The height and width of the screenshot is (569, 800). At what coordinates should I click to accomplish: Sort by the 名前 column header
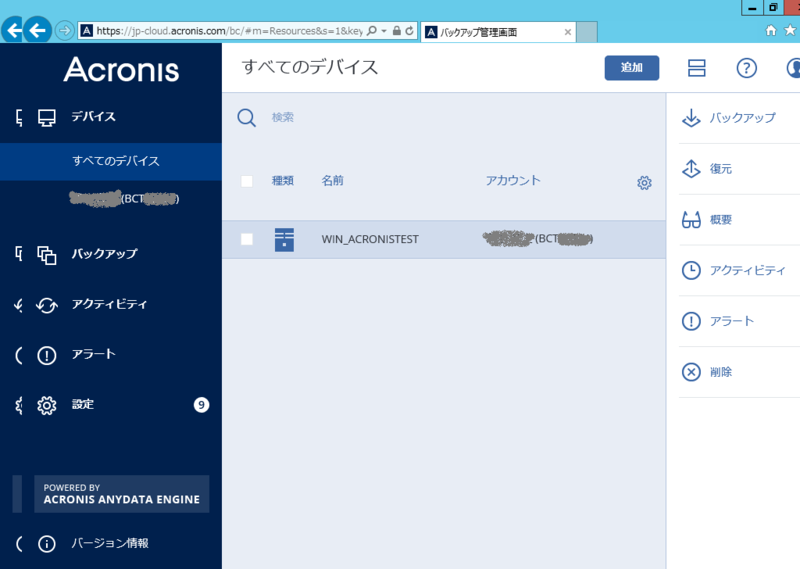pos(333,181)
